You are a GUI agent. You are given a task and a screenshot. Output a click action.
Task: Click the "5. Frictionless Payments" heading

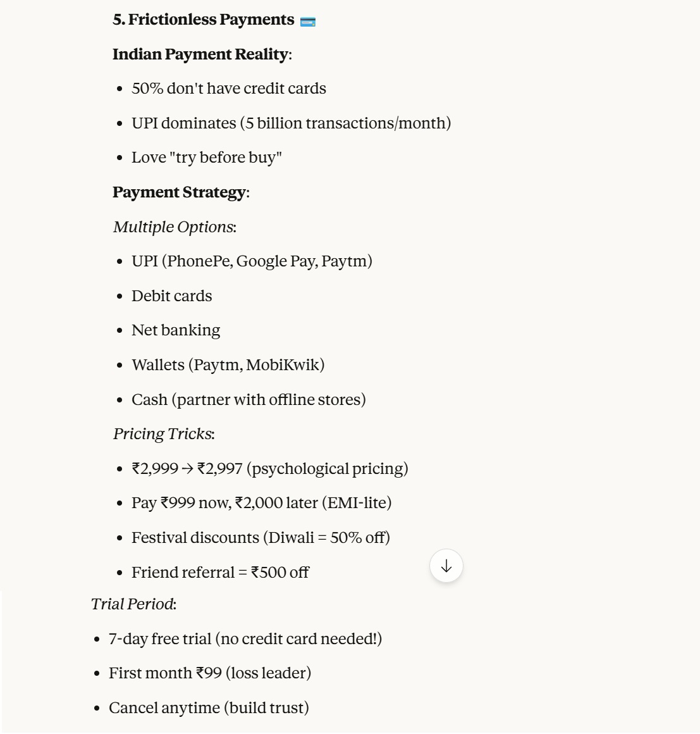pos(203,20)
